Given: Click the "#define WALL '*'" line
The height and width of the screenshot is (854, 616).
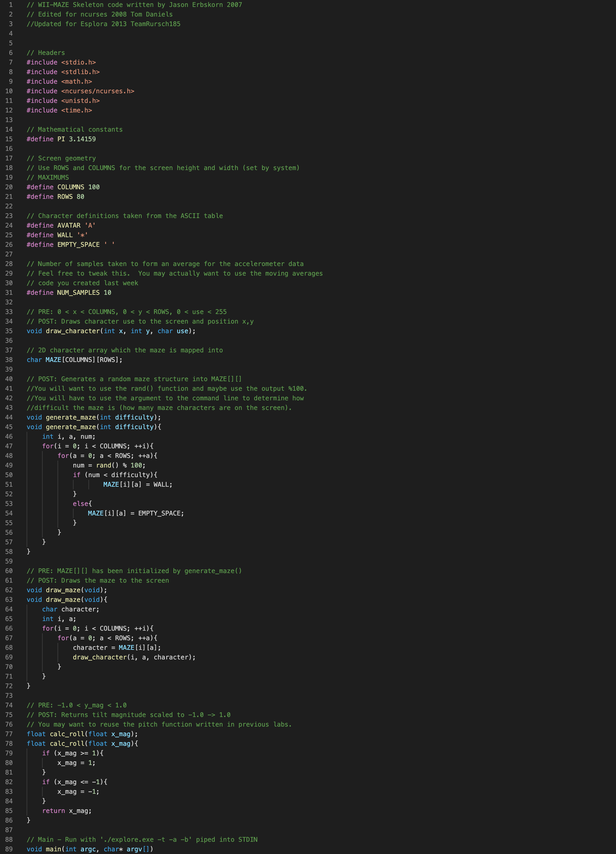Looking at the screenshot, I should (58, 235).
